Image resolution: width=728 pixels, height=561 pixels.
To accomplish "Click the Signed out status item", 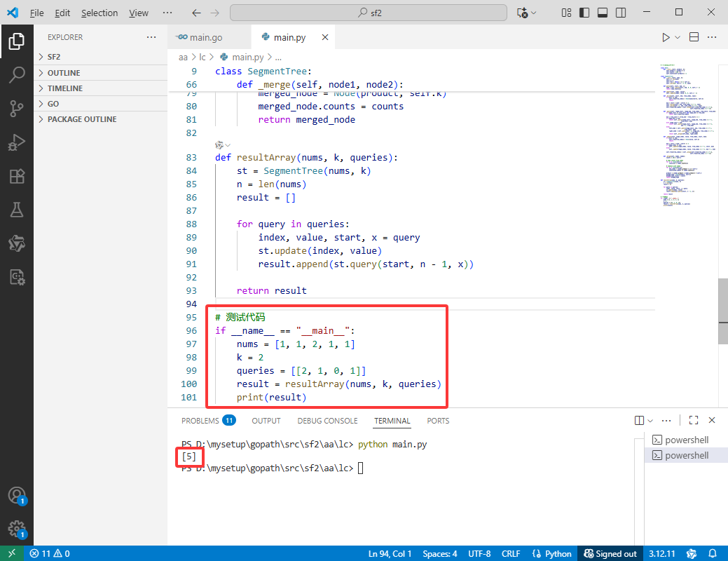I will pyautogui.click(x=610, y=553).
